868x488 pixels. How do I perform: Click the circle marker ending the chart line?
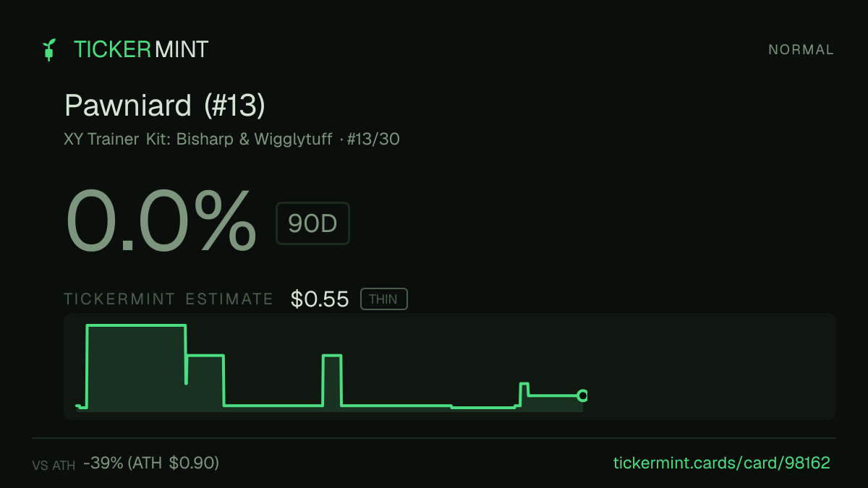pyautogui.click(x=582, y=395)
